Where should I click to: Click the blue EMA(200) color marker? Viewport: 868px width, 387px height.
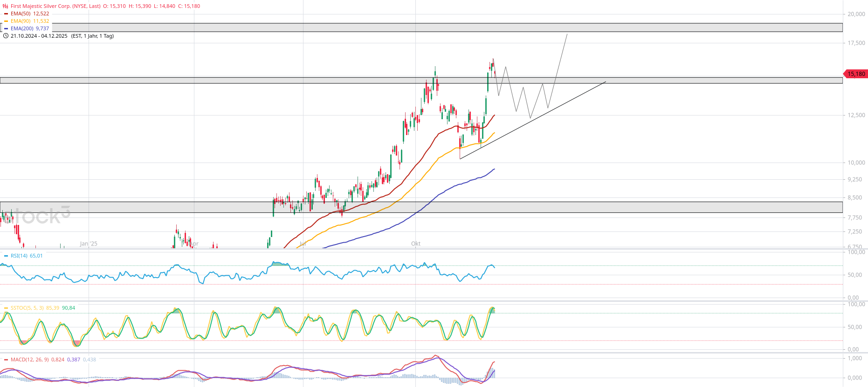point(6,28)
